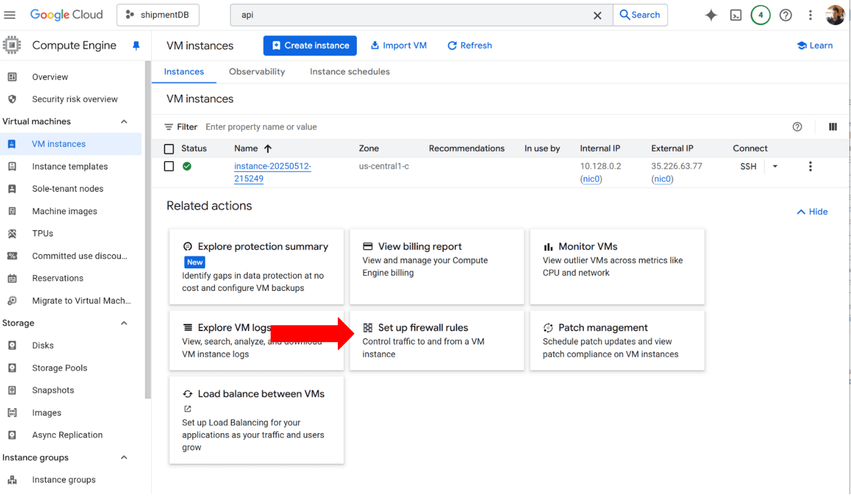Open the Gemini AI sparkle icon

coord(711,15)
